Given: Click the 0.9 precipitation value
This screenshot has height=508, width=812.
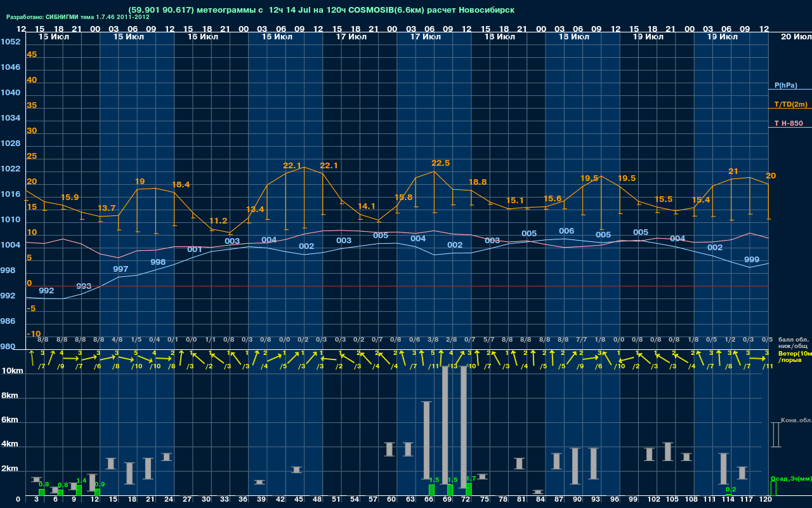Looking at the screenshot, I should [100, 485].
